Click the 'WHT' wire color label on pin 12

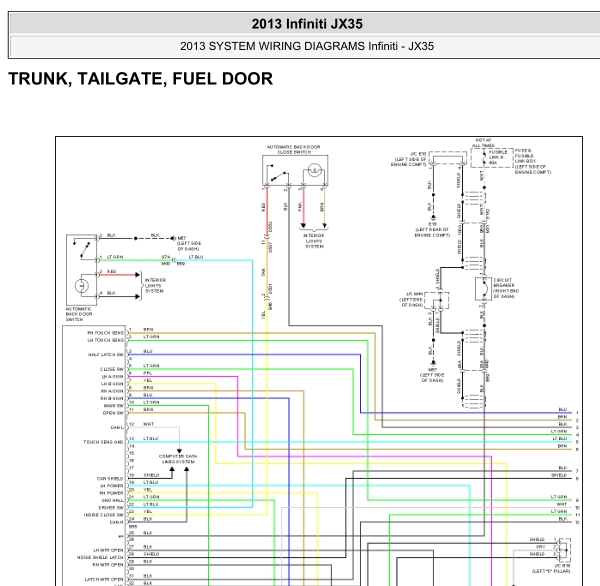[148, 424]
